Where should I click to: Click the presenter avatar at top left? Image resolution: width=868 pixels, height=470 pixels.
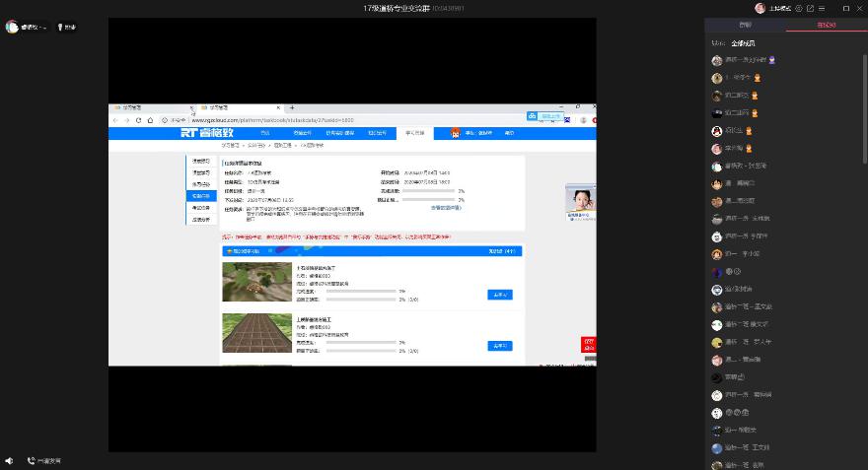pyautogui.click(x=12, y=27)
